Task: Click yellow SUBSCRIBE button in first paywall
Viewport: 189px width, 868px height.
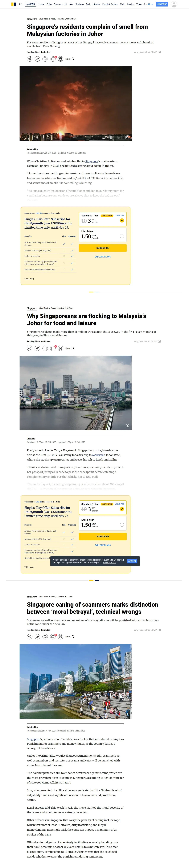Action: click(103, 248)
